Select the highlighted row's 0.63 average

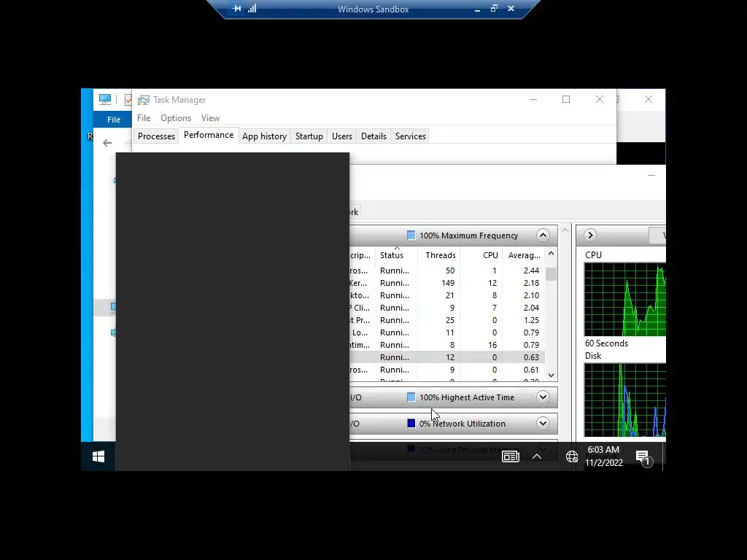[531, 357]
